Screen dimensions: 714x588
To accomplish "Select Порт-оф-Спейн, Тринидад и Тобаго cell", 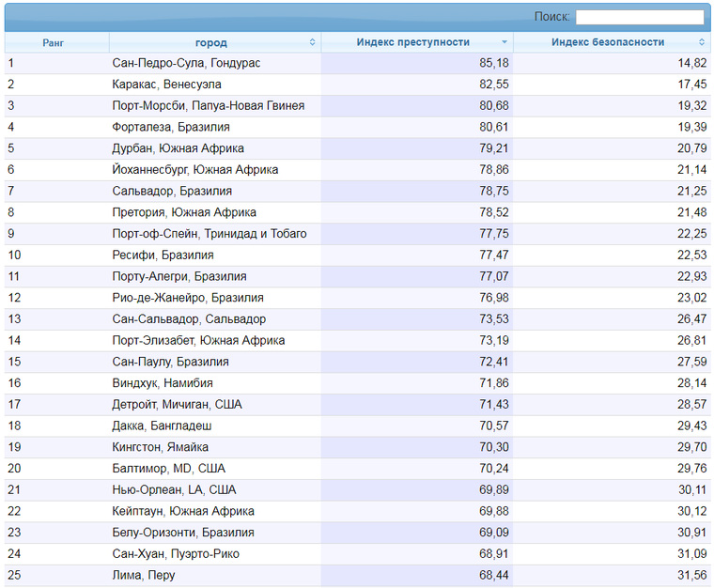I will pyautogui.click(x=215, y=234).
